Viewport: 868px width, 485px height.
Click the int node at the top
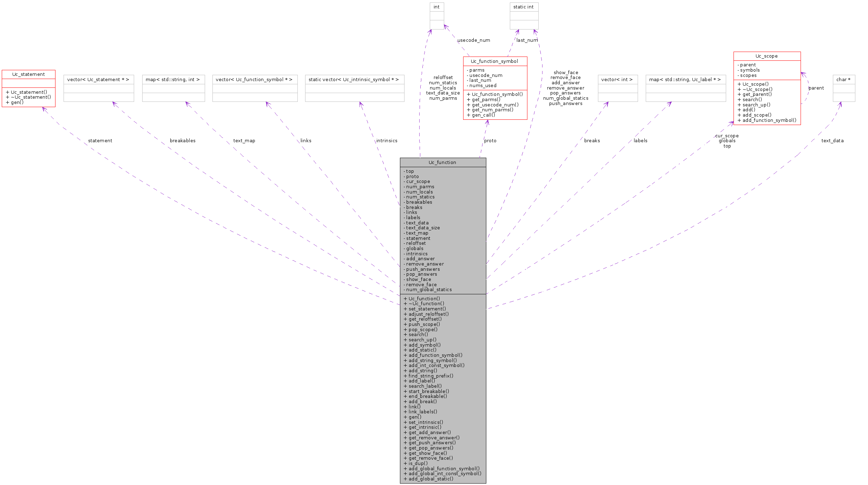(436, 7)
